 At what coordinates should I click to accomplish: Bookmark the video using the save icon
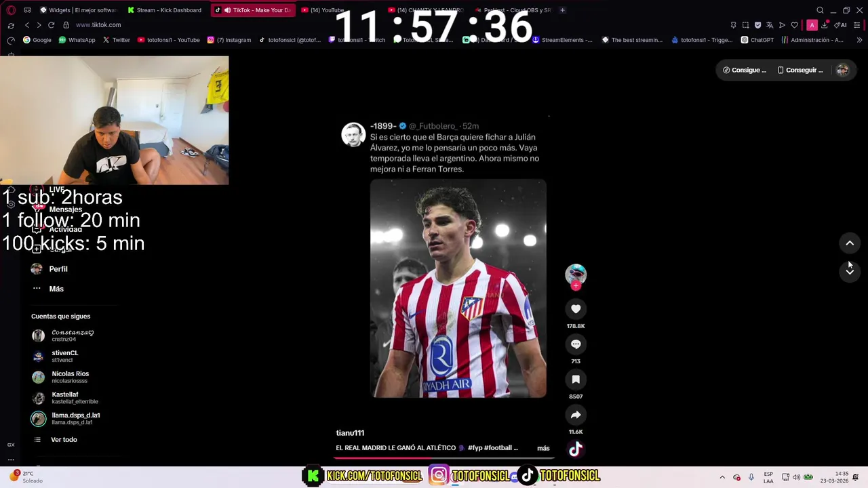pyautogui.click(x=576, y=380)
